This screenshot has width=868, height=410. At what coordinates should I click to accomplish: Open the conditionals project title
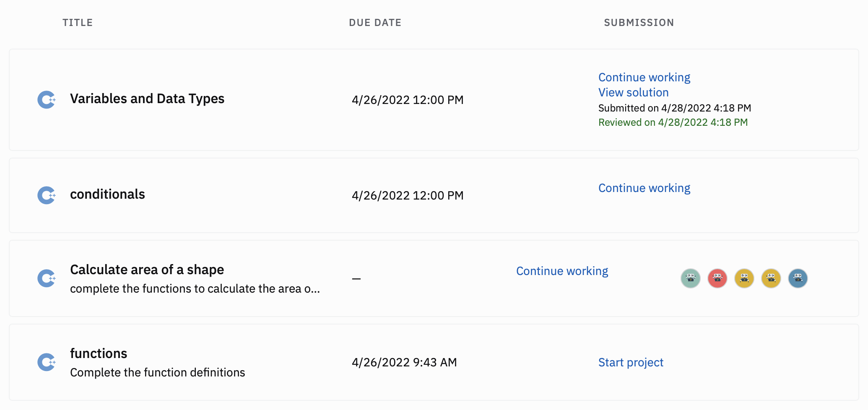click(x=107, y=195)
